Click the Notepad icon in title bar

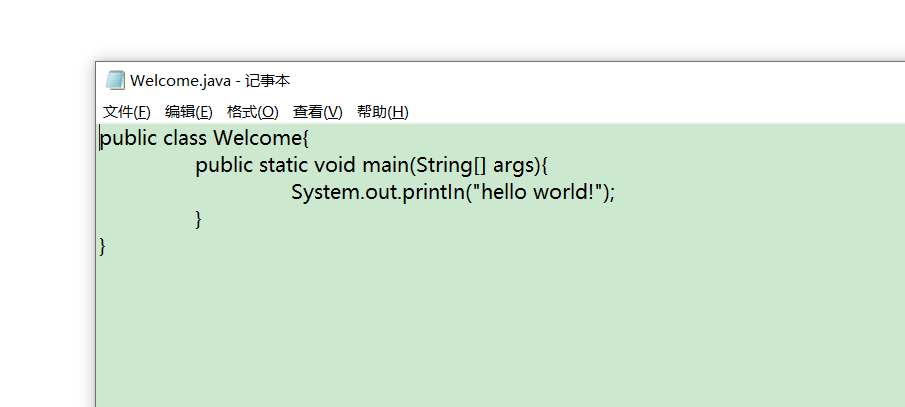pyautogui.click(x=115, y=80)
